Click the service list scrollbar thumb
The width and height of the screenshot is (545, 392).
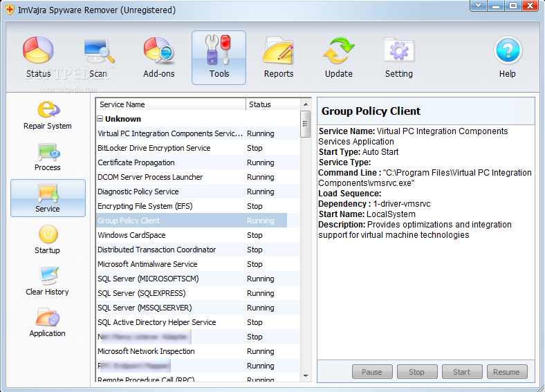tap(306, 124)
